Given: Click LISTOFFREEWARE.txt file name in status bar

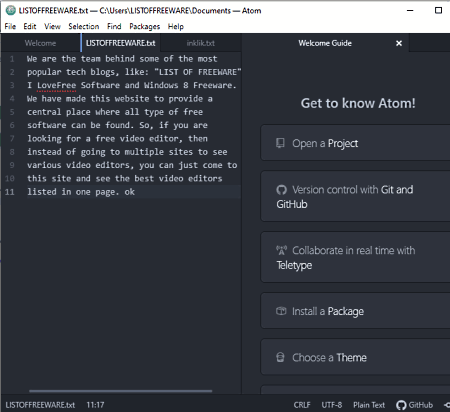Looking at the screenshot, I should (40, 405).
